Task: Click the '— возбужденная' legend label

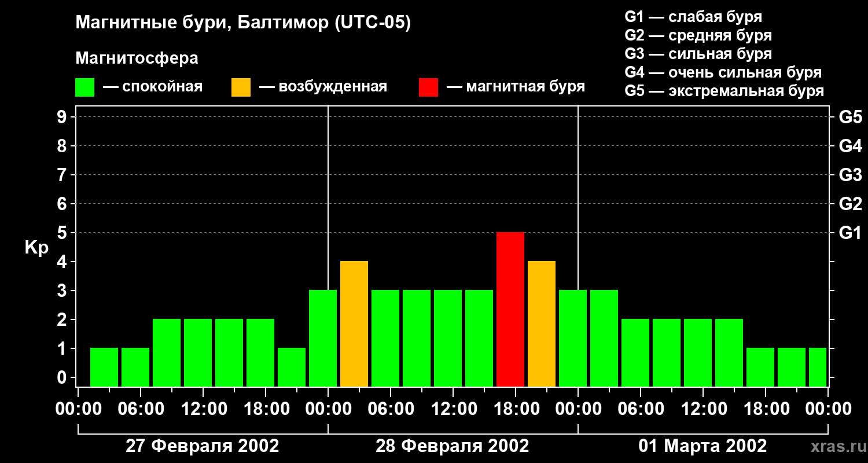Action: click(x=323, y=87)
